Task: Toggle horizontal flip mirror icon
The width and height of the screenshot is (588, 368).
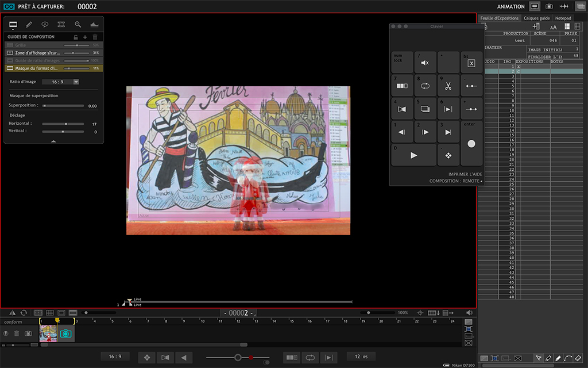Action: (13, 313)
